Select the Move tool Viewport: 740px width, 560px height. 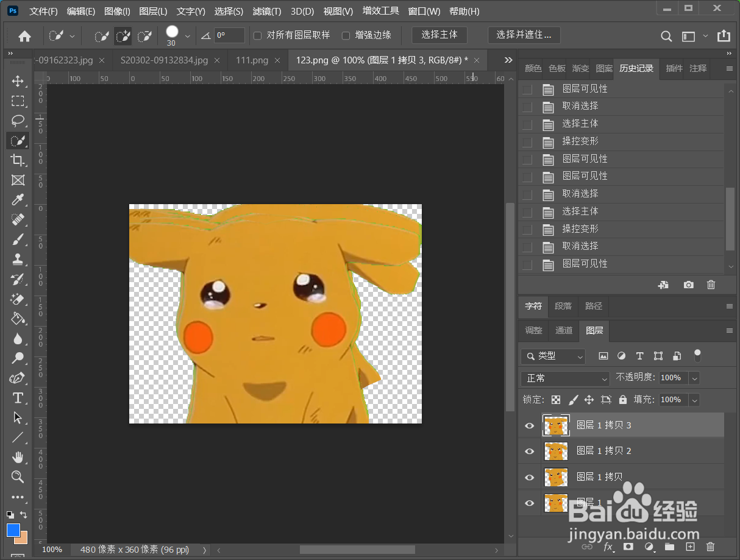click(x=18, y=81)
